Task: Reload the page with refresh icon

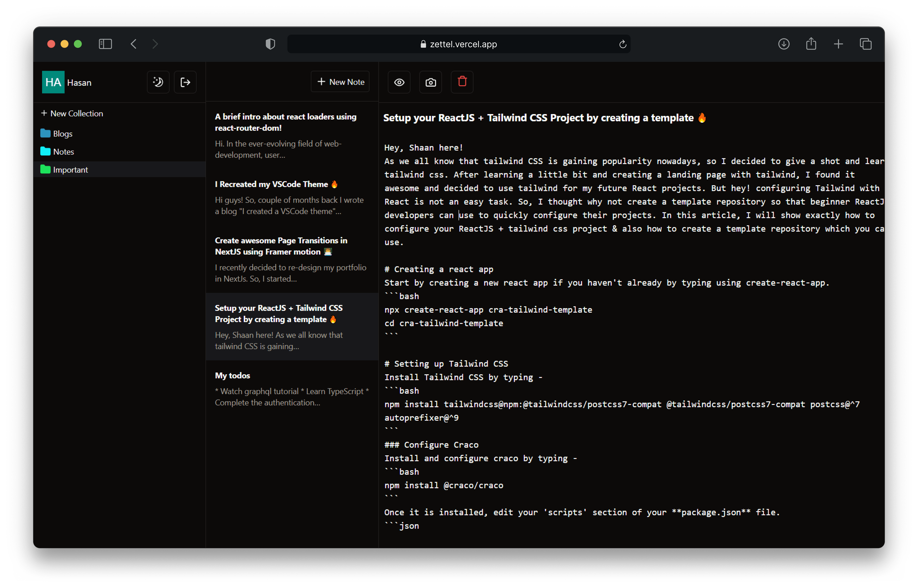Action: point(622,44)
